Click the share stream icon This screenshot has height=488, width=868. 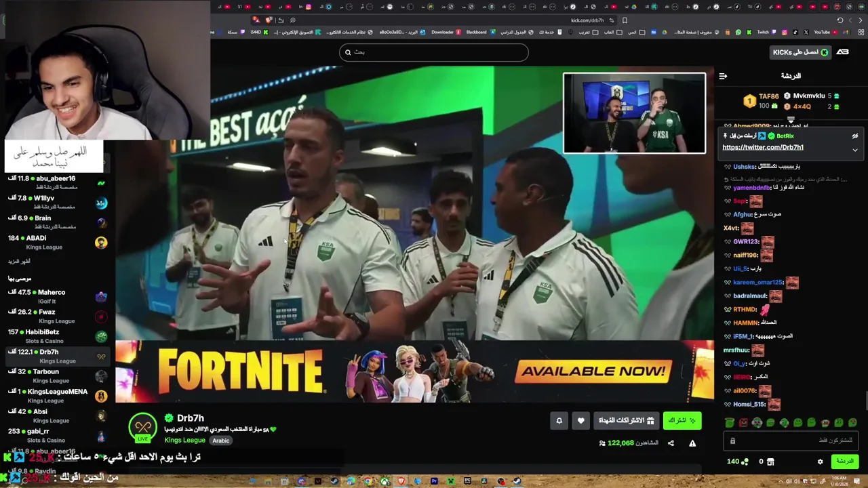click(x=671, y=443)
